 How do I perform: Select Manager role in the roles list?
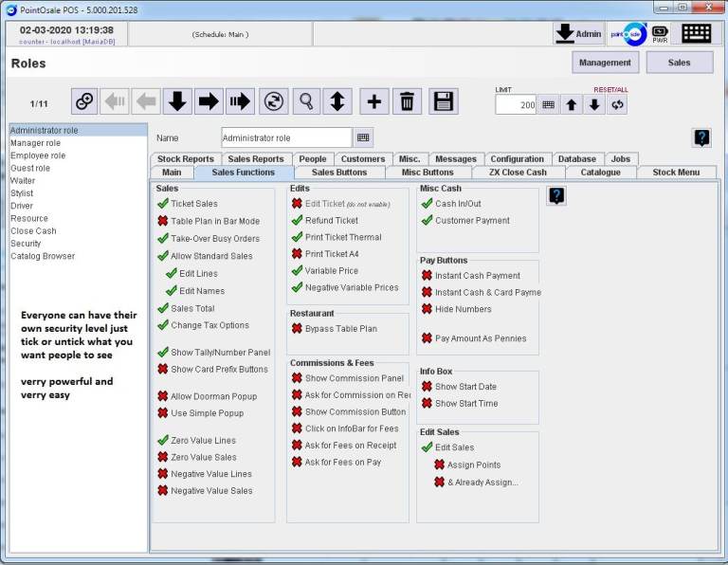point(35,143)
